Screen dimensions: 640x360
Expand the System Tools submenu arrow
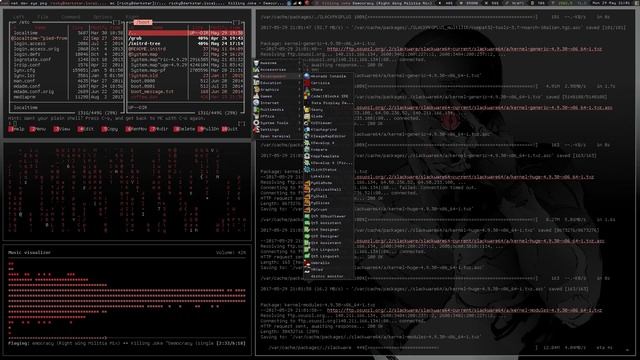[299, 123]
